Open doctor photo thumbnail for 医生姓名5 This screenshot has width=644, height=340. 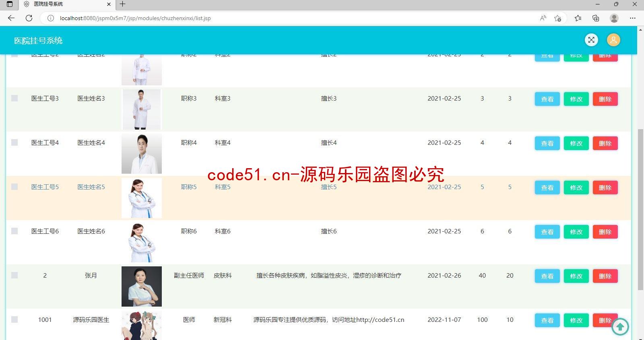[x=142, y=198]
